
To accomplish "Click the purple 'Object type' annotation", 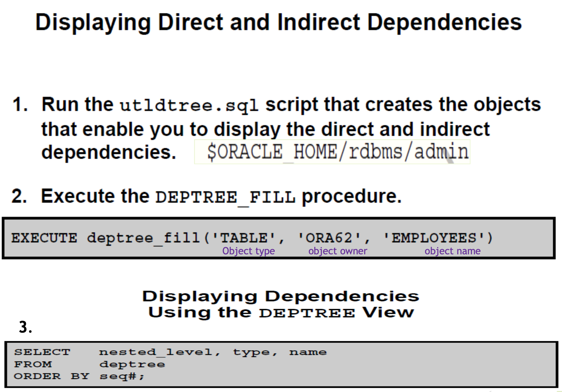I will pyautogui.click(x=249, y=251).
